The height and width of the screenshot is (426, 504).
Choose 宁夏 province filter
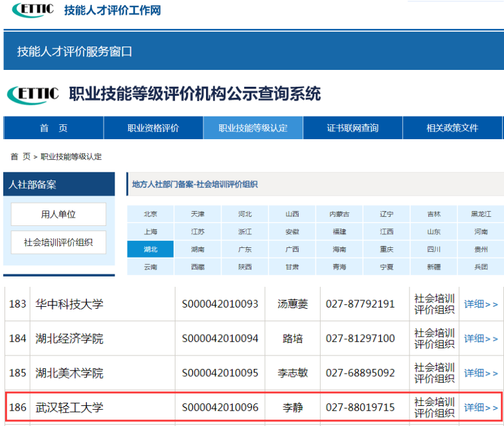pyautogui.click(x=387, y=267)
